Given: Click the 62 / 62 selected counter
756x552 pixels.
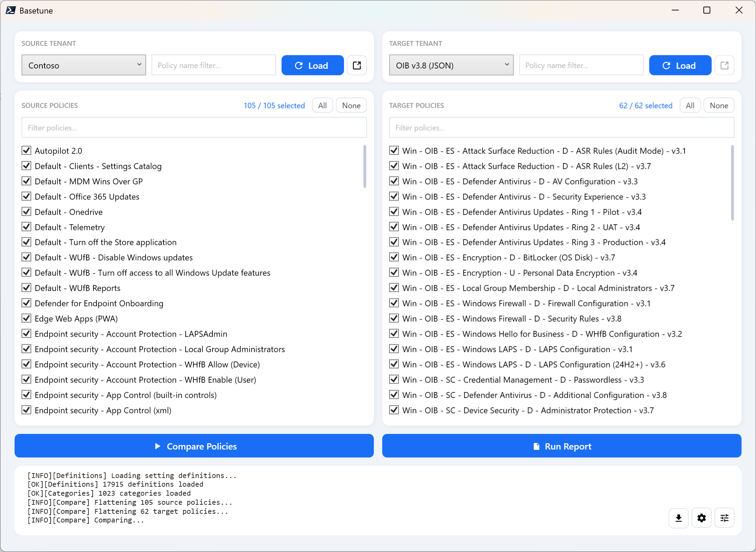Looking at the screenshot, I should tap(646, 105).
